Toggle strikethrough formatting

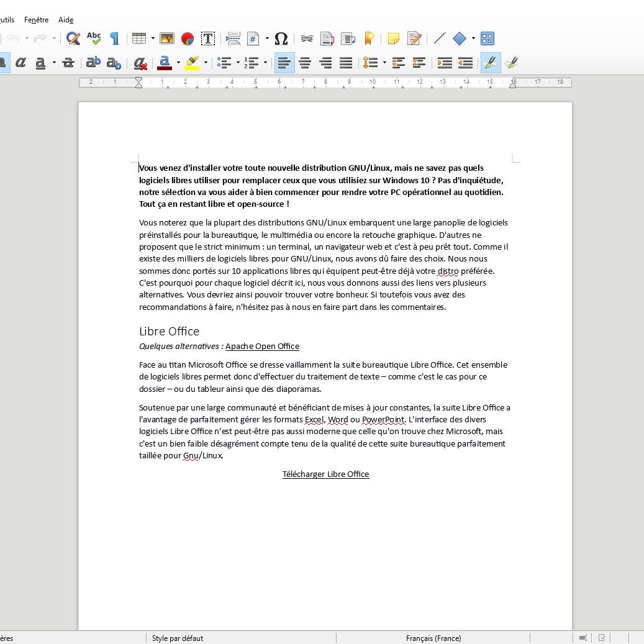[68, 63]
